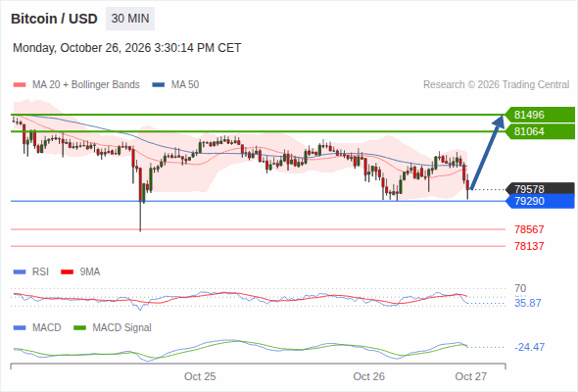
Task: Click the MACD Signal legend label
Action: click(122, 327)
